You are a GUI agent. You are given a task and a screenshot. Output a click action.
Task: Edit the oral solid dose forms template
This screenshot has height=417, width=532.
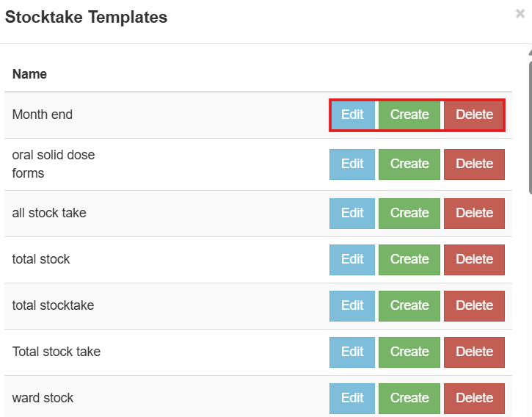pos(352,164)
